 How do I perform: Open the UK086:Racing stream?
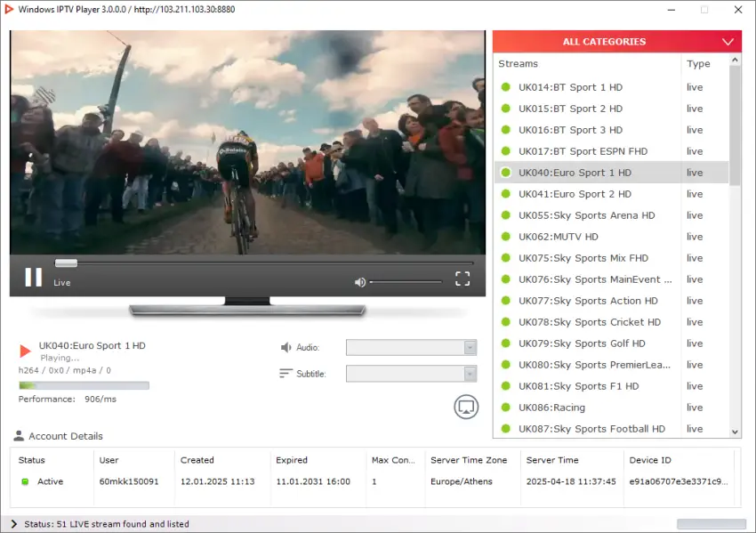pos(611,408)
